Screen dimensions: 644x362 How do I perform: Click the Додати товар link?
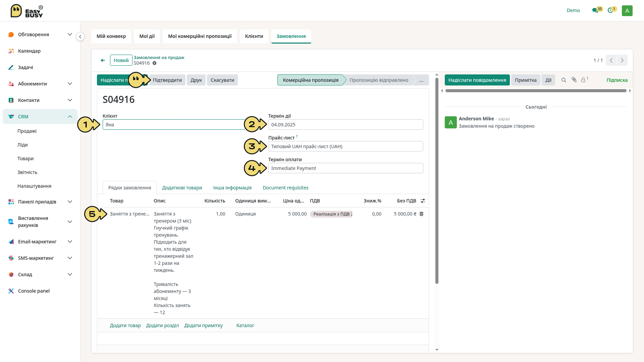click(x=125, y=325)
